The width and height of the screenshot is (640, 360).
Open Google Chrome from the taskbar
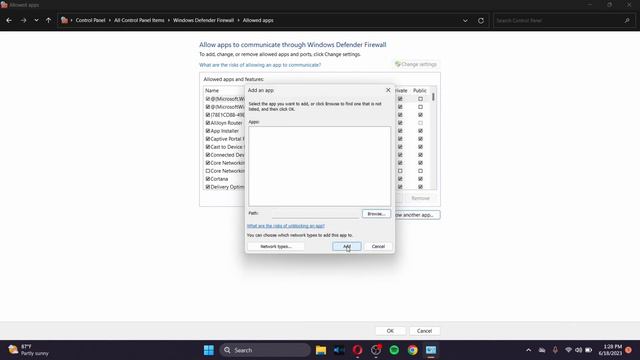413,350
